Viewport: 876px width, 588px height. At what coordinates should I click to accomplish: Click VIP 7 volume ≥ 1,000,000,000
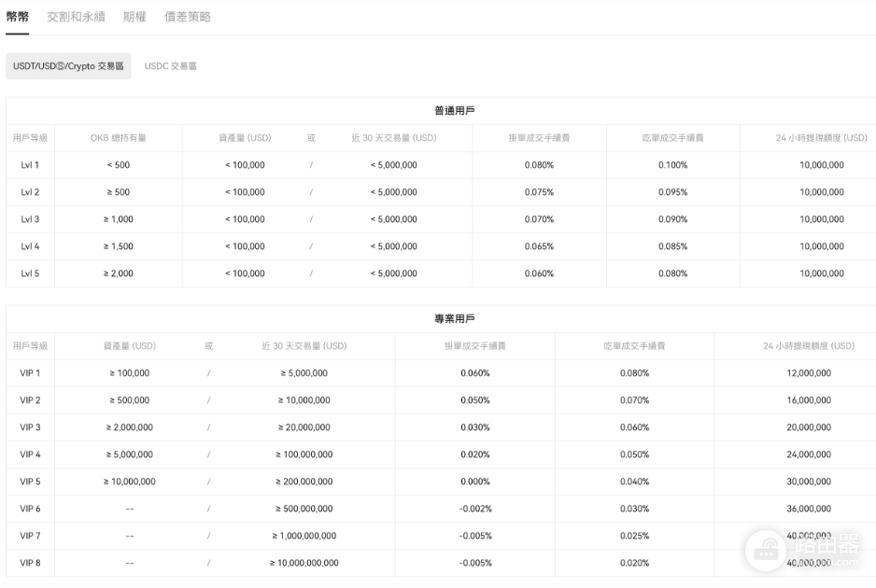click(x=304, y=536)
